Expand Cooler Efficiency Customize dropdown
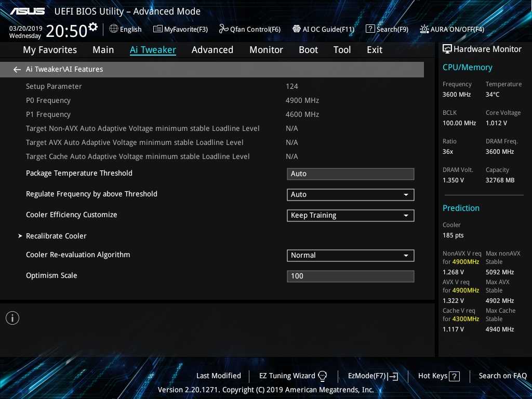This screenshot has height=399, width=532. [x=350, y=216]
